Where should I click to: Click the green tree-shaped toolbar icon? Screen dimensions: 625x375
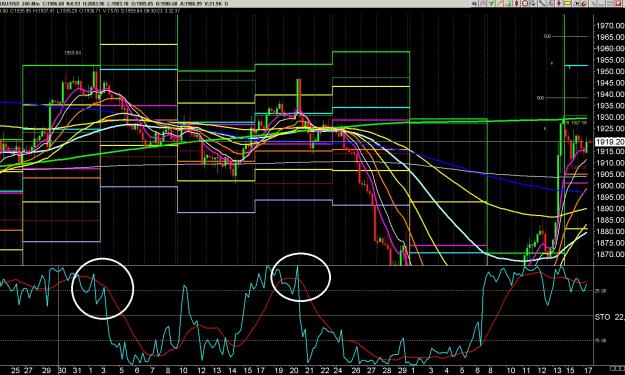[x=491, y=4]
